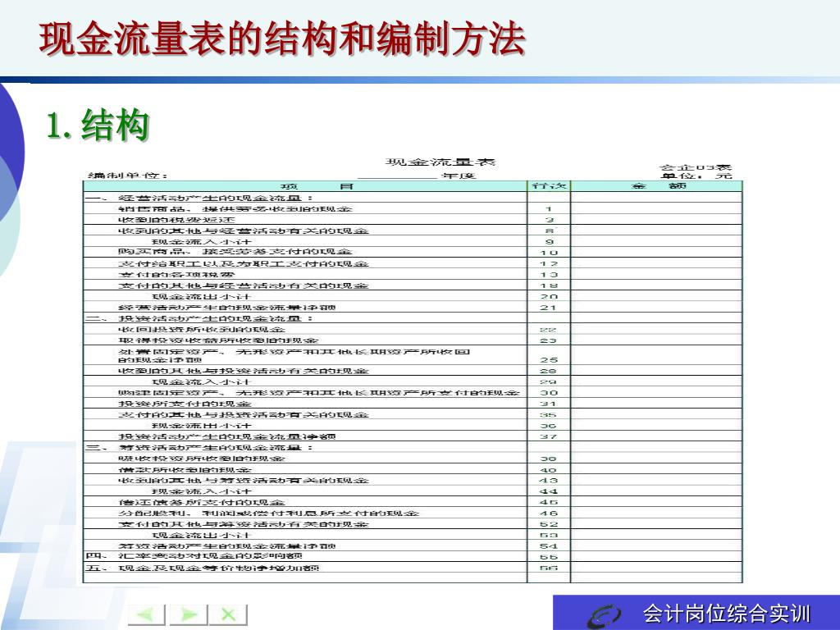Click line number 54 in 行次 column
Image resolution: width=840 pixels, height=630 pixels.
pyautogui.click(x=549, y=546)
